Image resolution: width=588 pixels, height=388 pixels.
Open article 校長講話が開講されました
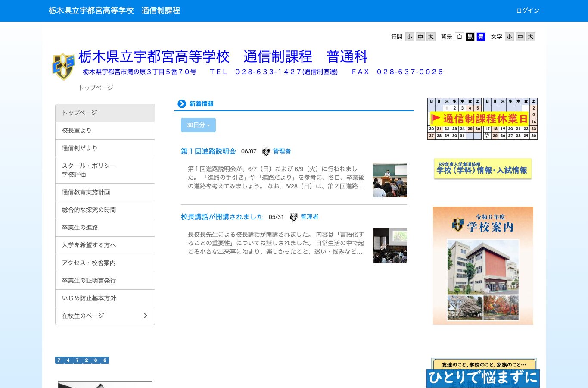pos(222,217)
